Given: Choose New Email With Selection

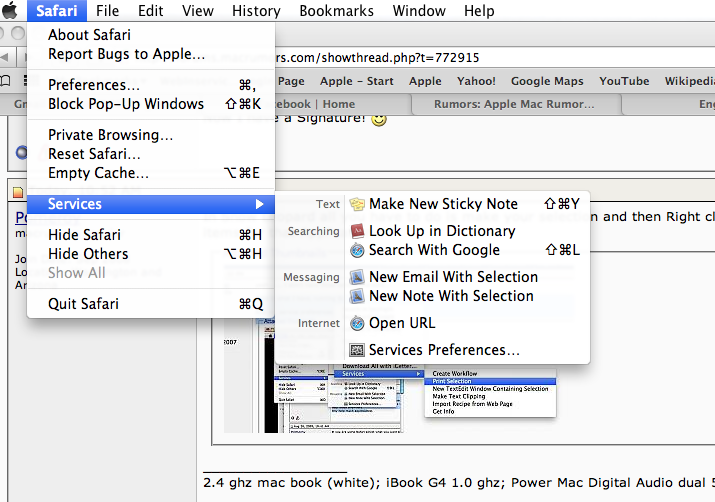Looking at the screenshot, I should [x=467, y=277].
